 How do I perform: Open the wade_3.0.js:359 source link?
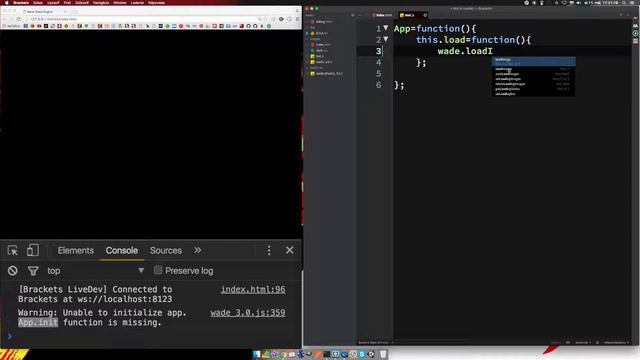tap(248, 313)
